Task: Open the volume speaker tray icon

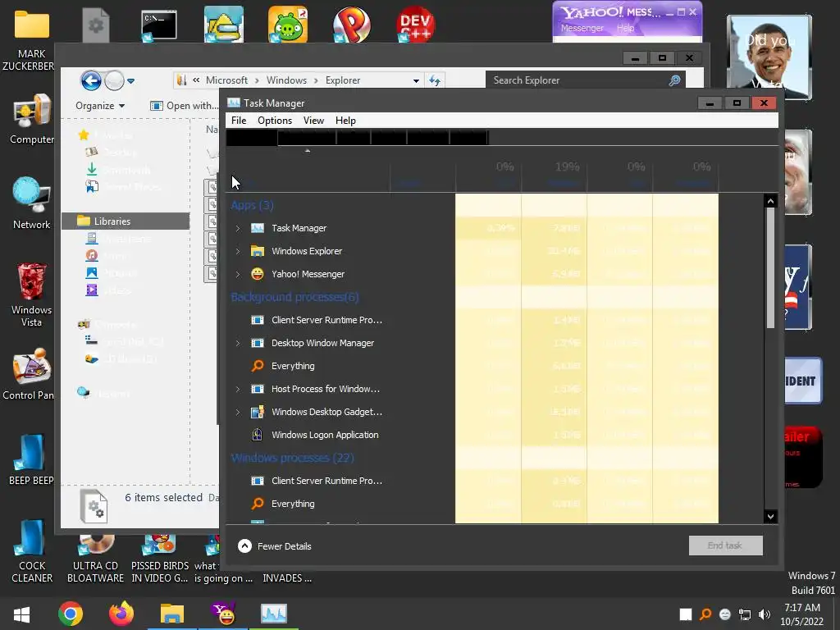Action: (x=765, y=614)
